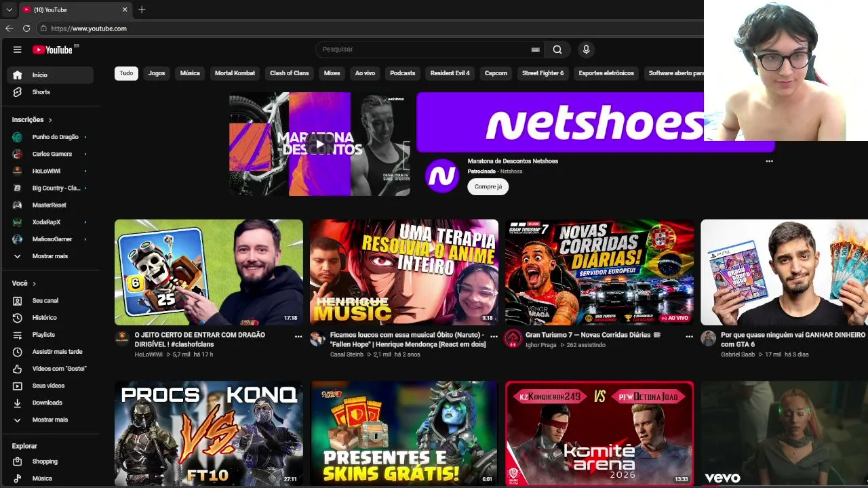Select the Música filter chip
This screenshot has height=488, width=868.
coord(190,73)
